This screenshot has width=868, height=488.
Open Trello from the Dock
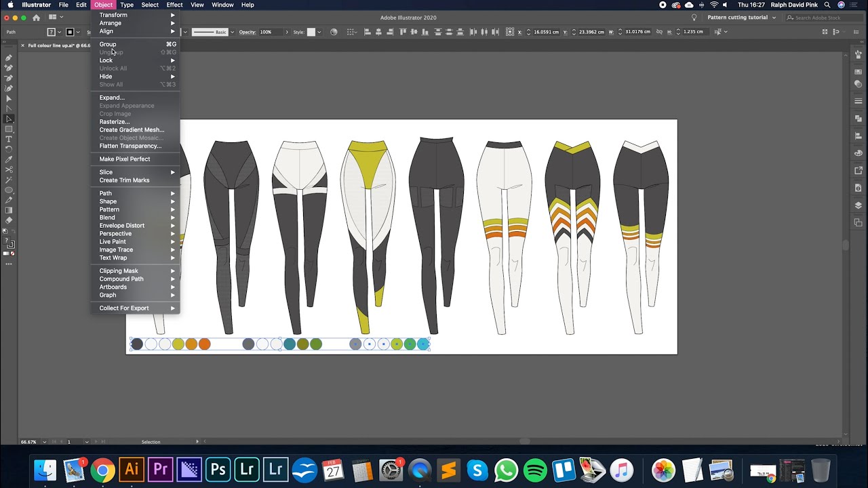point(564,469)
